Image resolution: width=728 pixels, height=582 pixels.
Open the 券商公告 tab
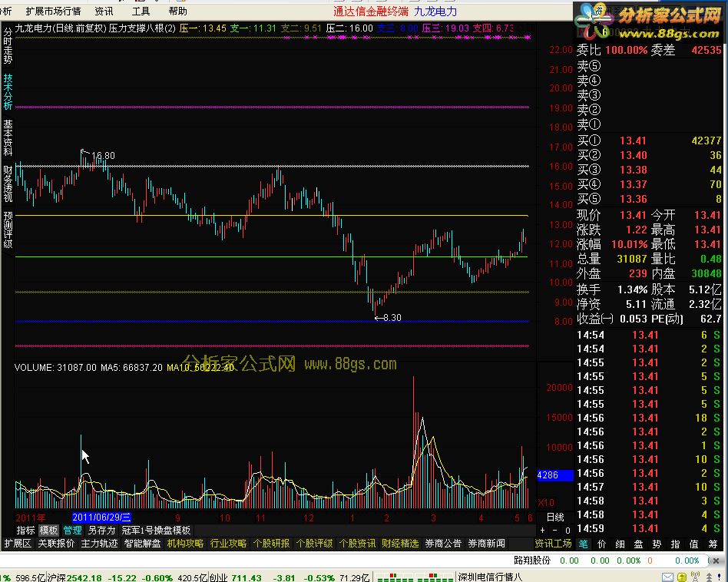pos(443,544)
